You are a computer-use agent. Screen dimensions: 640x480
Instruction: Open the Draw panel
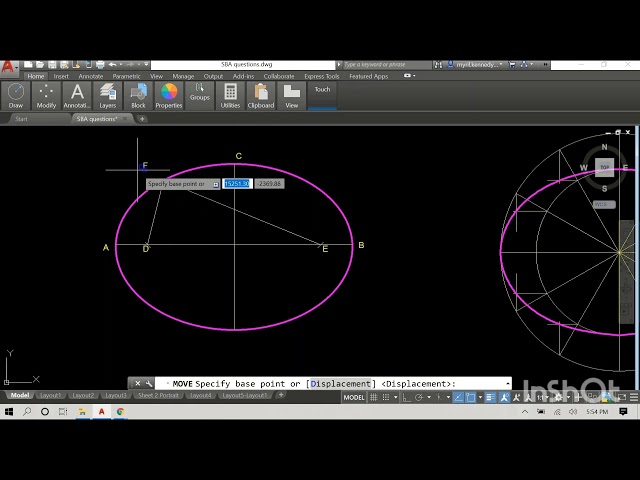coord(16,96)
